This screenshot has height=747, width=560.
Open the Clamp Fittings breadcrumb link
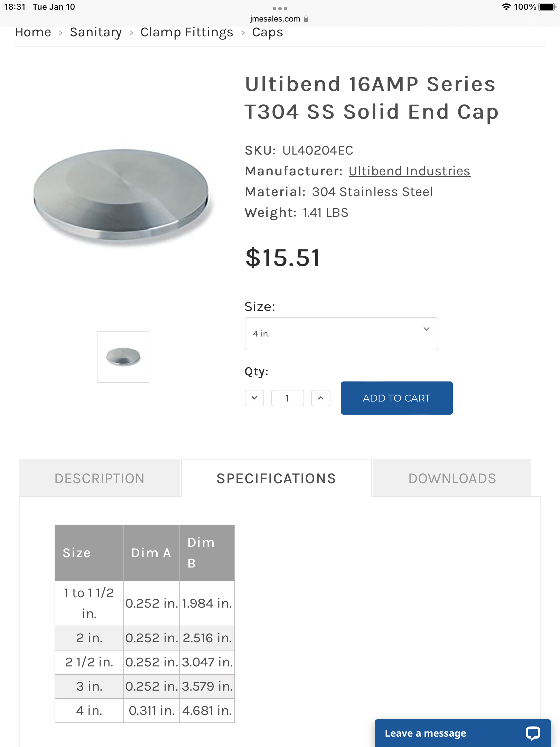pos(187,32)
